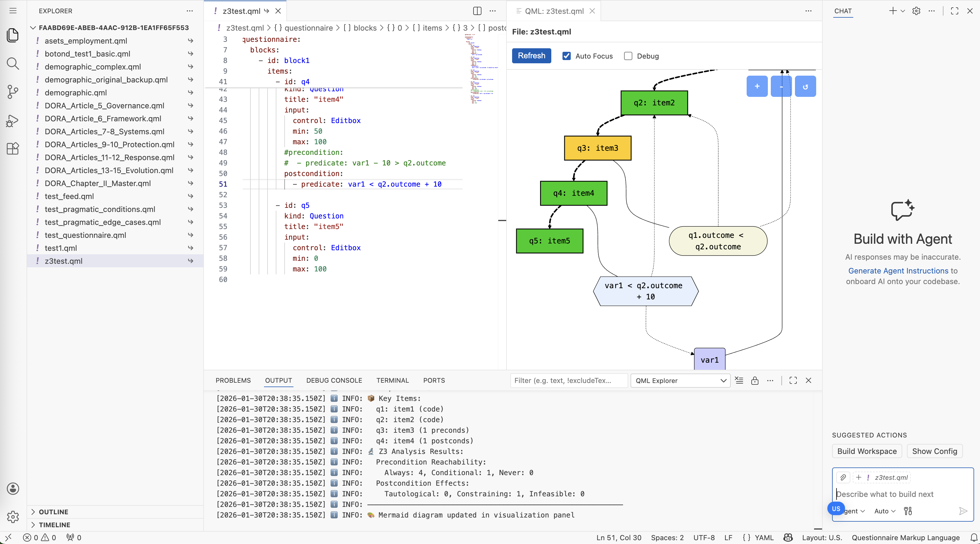Click Generate Agent Instructions link
Image resolution: width=980 pixels, height=544 pixels.
pyautogui.click(x=898, y=271)
